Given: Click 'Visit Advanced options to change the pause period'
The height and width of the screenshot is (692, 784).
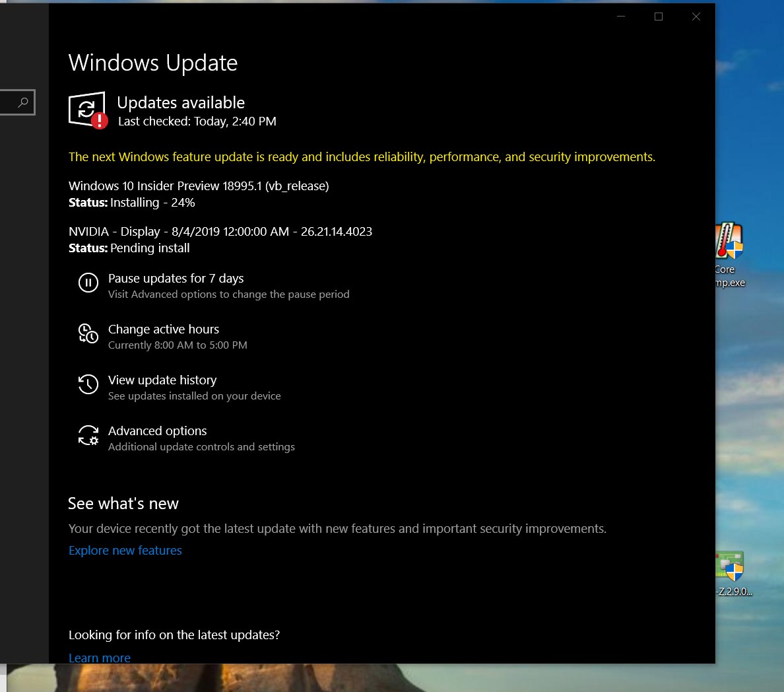Looking at the screenshot, I should point(228,294).
